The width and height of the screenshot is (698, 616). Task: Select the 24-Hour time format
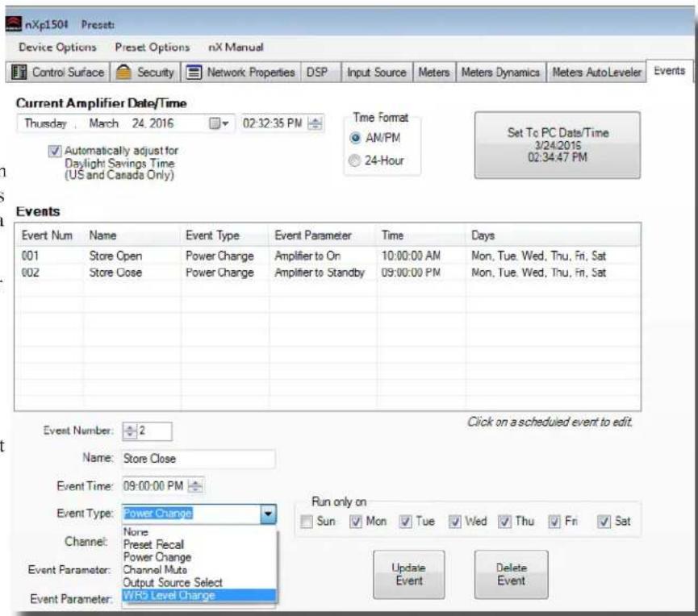coord(355,160)
